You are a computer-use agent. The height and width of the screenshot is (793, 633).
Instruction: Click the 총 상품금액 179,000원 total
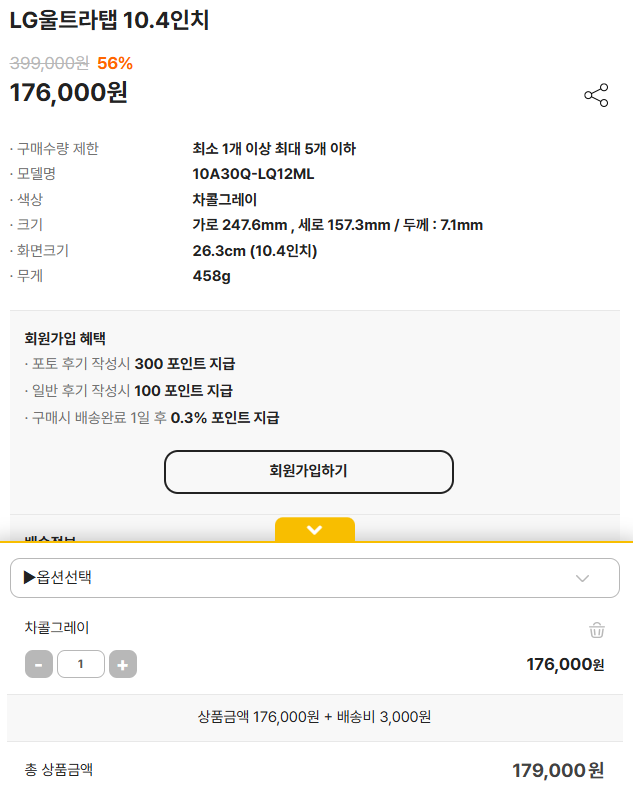click(558, 770)
